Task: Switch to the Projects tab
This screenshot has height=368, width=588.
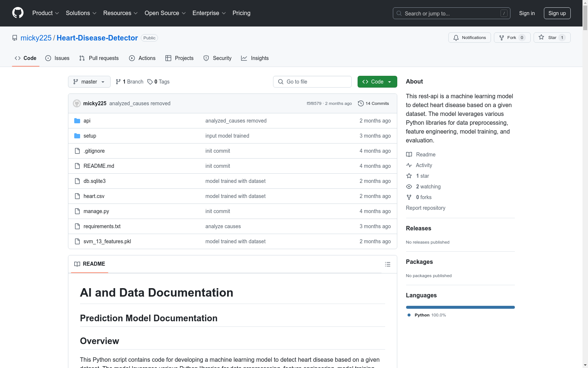Action: (x=179, y=58)
